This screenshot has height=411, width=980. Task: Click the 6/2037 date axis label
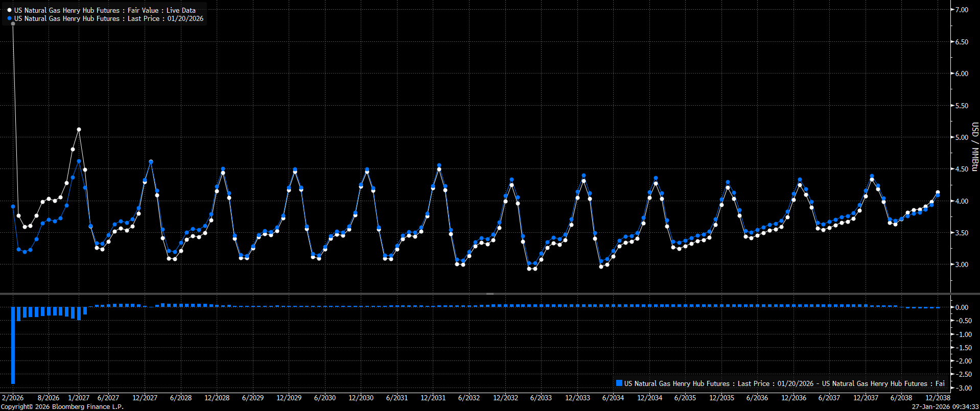829,398
